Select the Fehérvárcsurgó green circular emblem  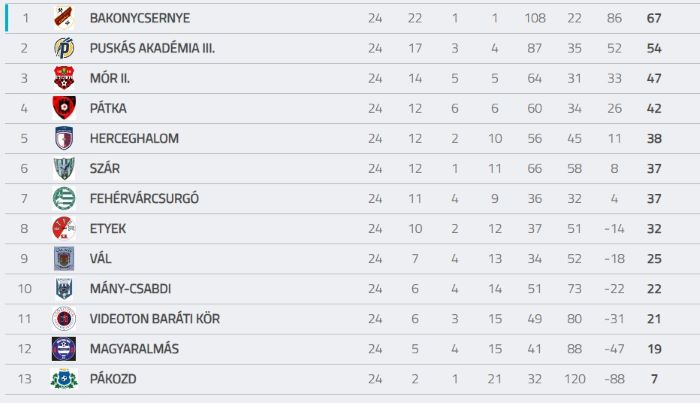(64, 198)
